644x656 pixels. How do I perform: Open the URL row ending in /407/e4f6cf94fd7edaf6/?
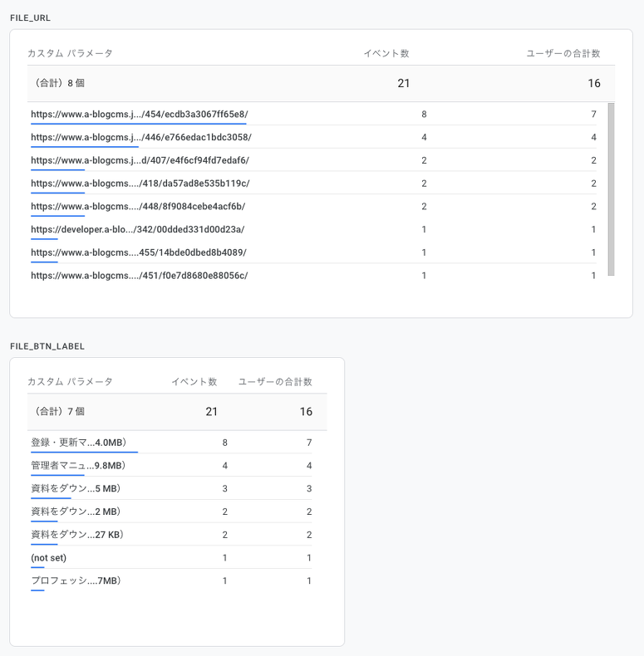pos(140,160)
